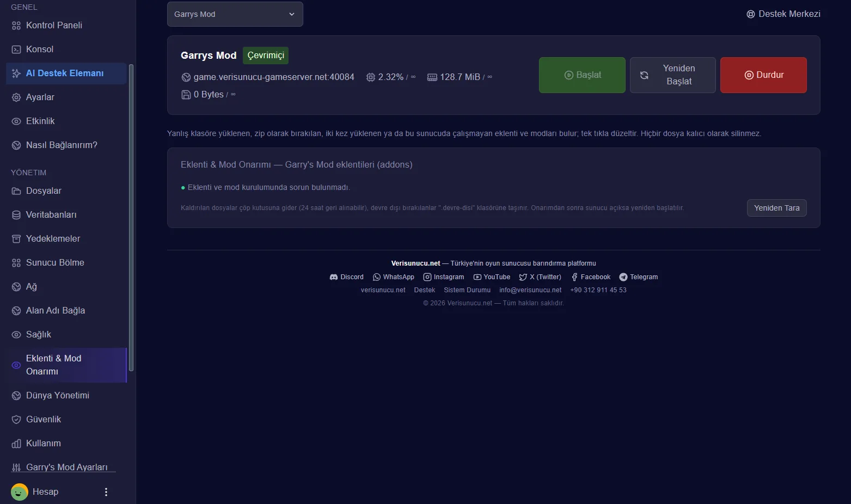The image size is (851, 504).
Task: Open the WhatsApp footer link
Action: pyautogui.click(x=393, y=277)
